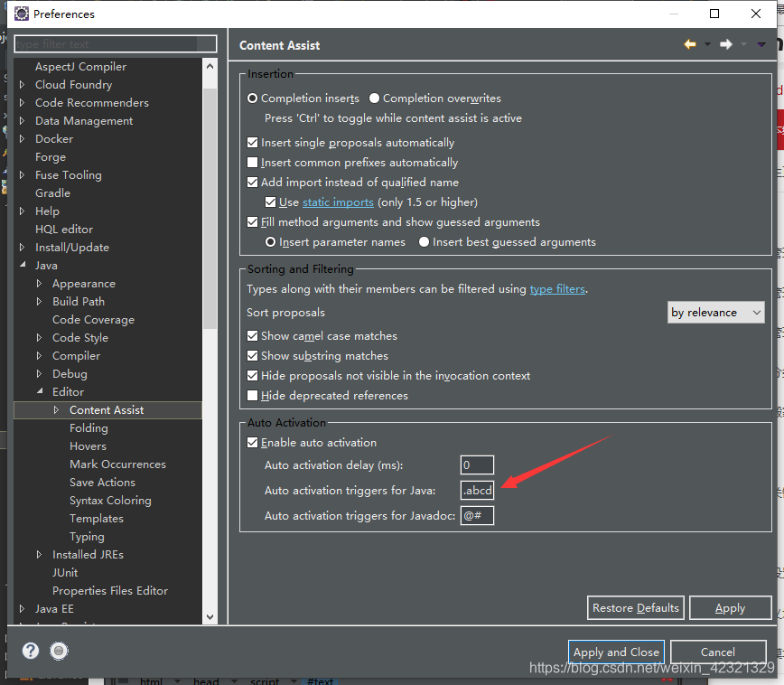This screenshot has height=685, width=784.
Task: Toggle Hide proposals not visible checkbox
Action: [253, 375]
